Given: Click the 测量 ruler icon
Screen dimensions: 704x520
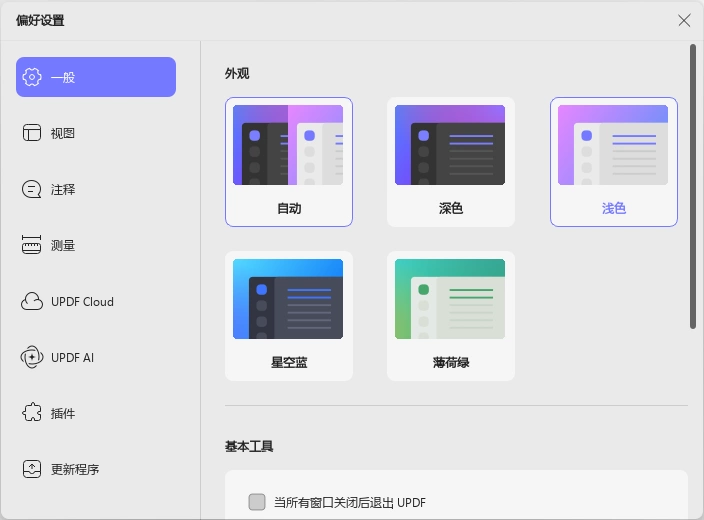Looking at the screenshot, I should coord(31,245).
